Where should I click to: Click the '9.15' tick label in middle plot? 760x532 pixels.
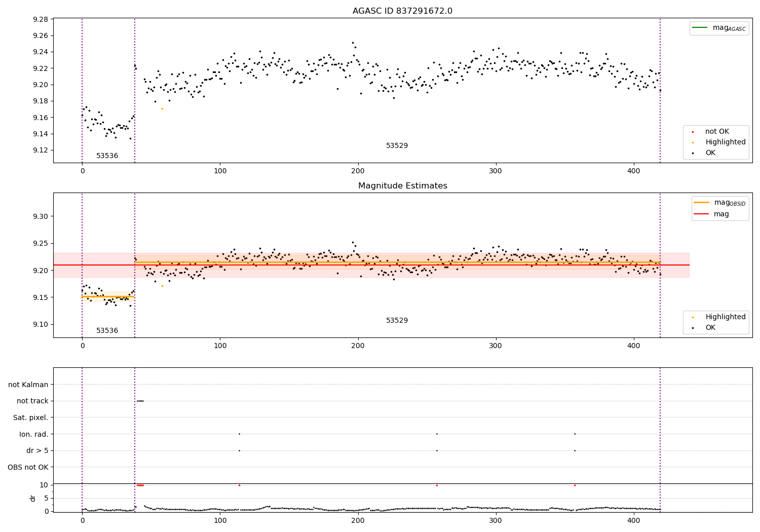[x=41, y=297]
